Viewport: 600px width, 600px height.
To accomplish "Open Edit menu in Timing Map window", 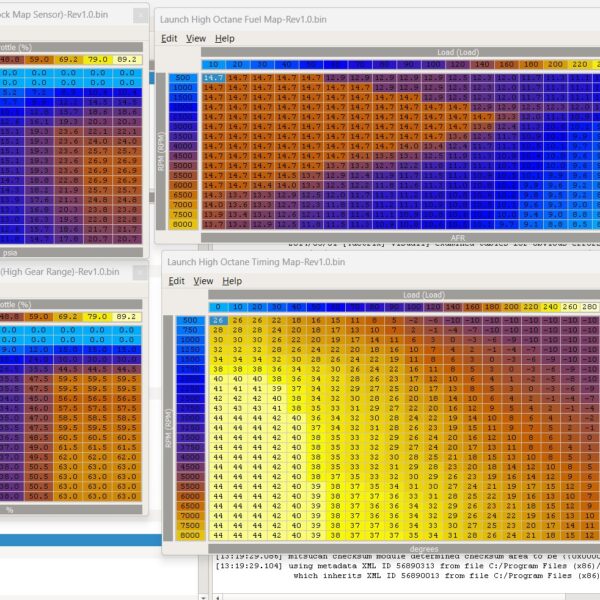I will pos(176,281).
